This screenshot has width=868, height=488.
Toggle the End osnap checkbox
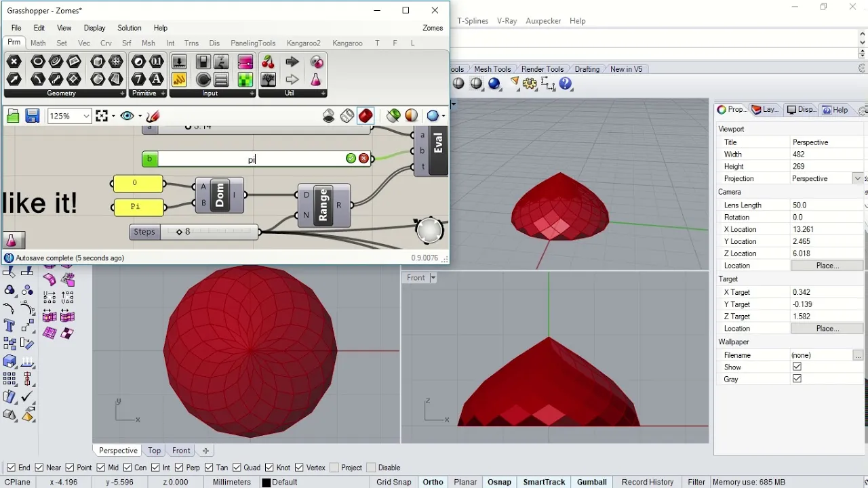11,468
